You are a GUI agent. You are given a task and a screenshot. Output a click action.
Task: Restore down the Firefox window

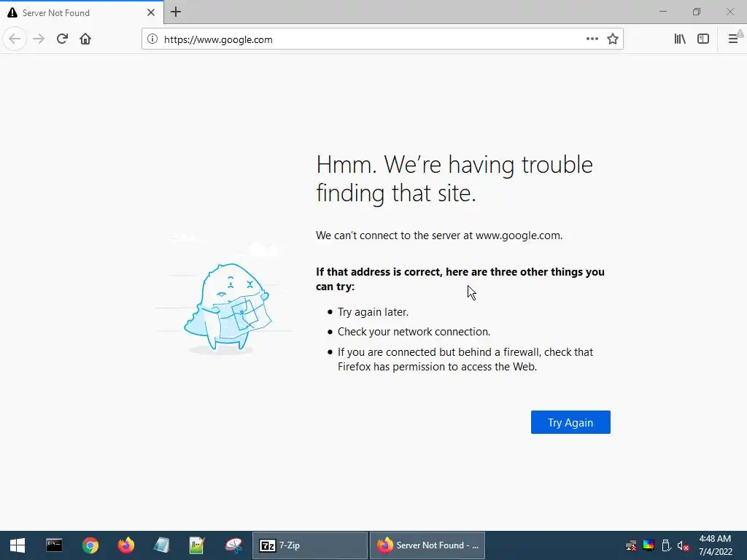[x=697, y=12]
